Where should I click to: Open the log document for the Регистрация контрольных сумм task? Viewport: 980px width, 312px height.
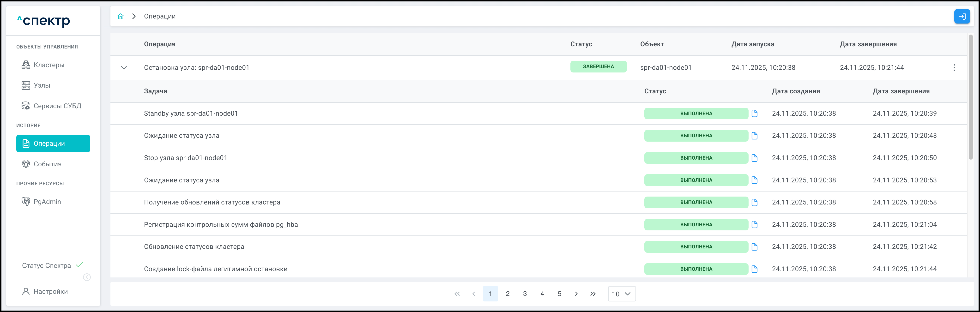[754, 224]
